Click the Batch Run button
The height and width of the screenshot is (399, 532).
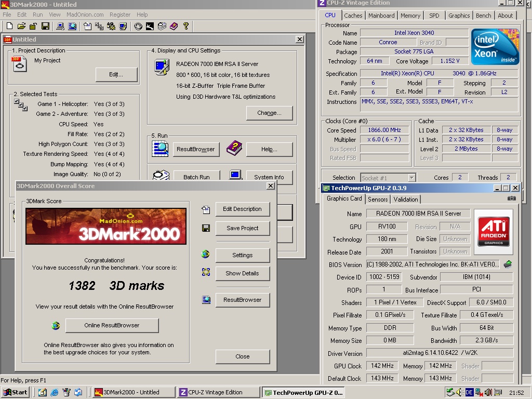tap(196, 177)
